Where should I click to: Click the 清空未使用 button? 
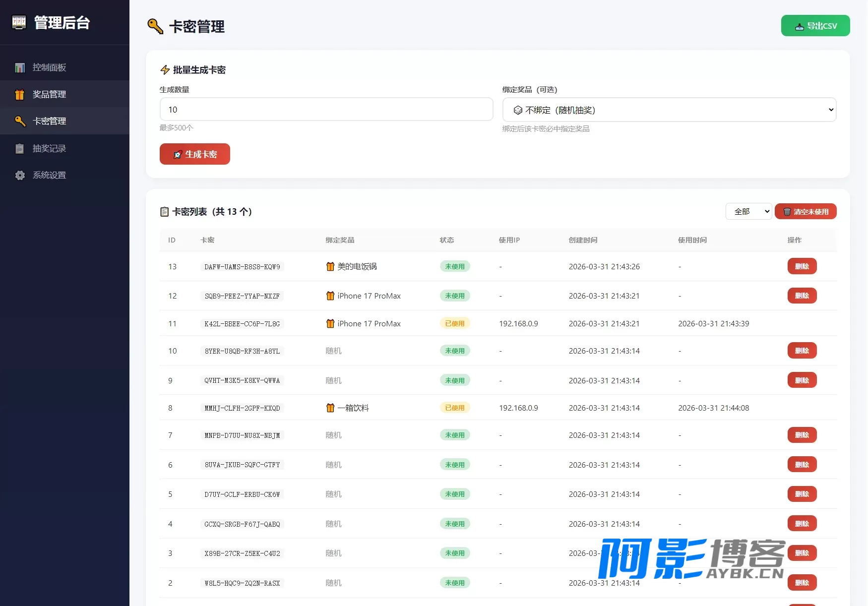tap(806, 211)
